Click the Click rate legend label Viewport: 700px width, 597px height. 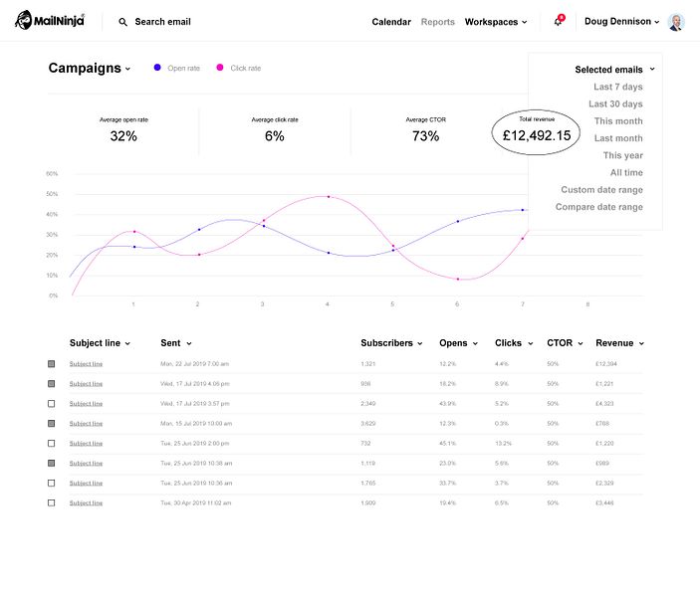click(x=246, y=68)
